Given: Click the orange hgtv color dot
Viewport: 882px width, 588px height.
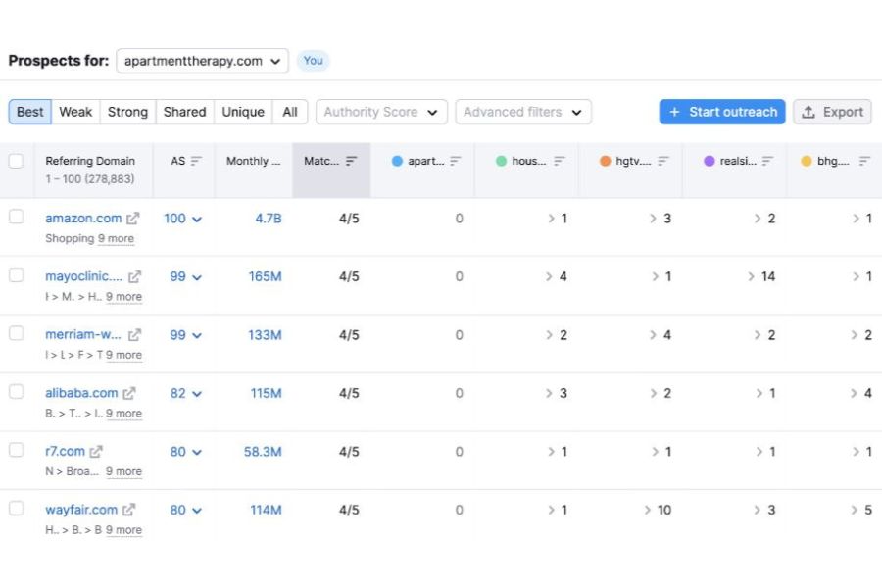Looking at the screenshot, I should click(606, 161).
